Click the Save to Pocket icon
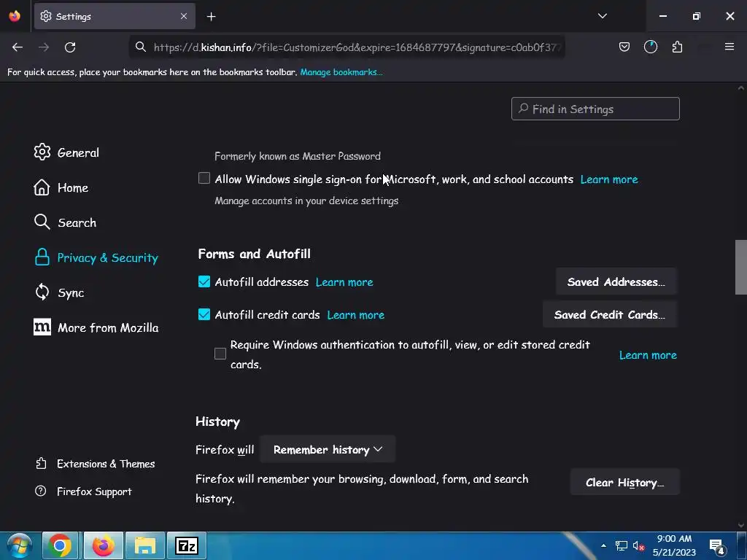The width and height of the screenshot is (747, 560). tap(624, 47)
